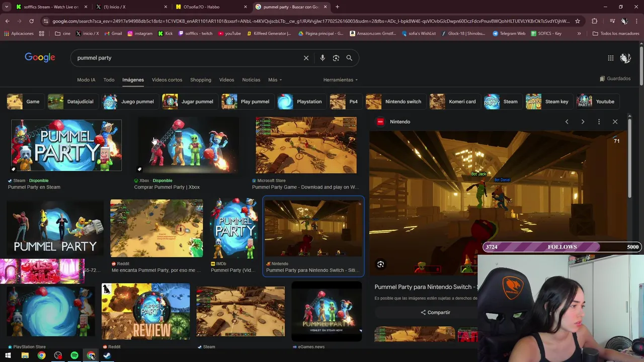Open the Nintendo source link in preview

(x=394, y=122)
